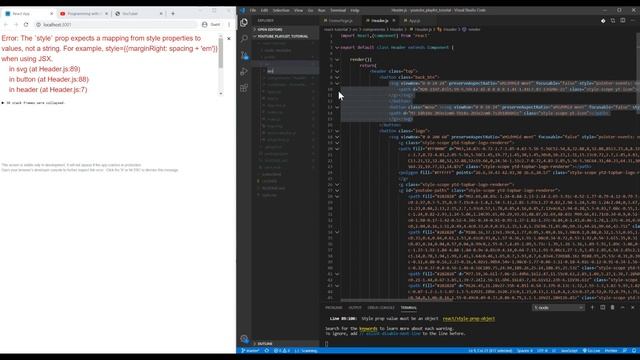Open terminal shell selector dropdown
Screen dimensions: 640x360
(x=558, y=307)
